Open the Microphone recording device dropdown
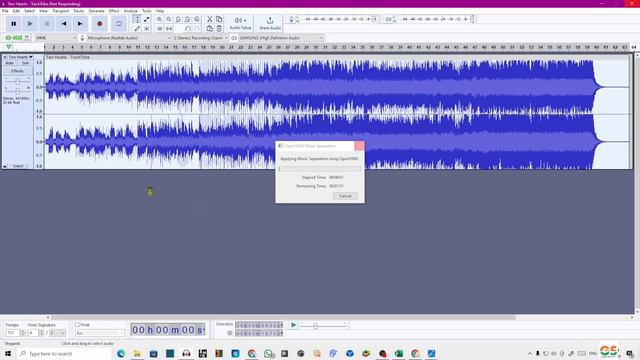This screenshot has width=640, height=360. pos(128,38)
